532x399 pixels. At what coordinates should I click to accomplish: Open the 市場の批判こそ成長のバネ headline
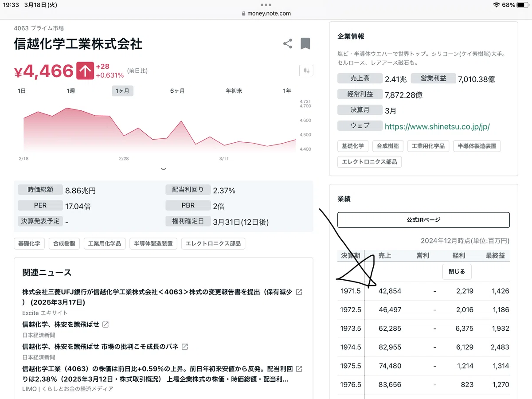tap(101, 346)
